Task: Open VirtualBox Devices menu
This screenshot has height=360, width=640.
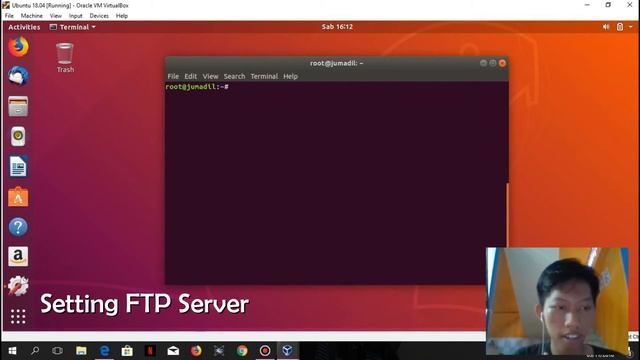Action: [x=99, y=16]
